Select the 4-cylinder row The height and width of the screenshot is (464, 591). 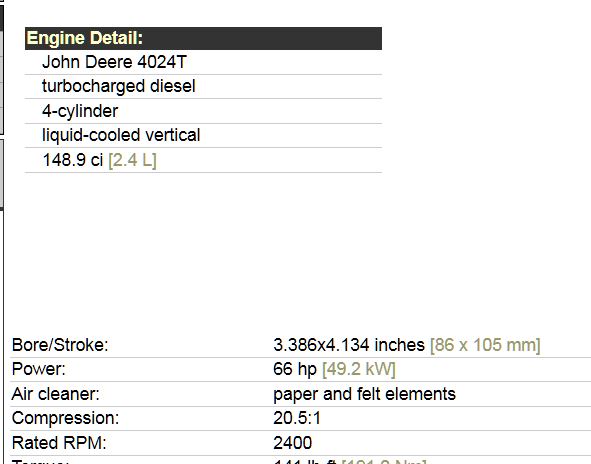coord(203,111)
